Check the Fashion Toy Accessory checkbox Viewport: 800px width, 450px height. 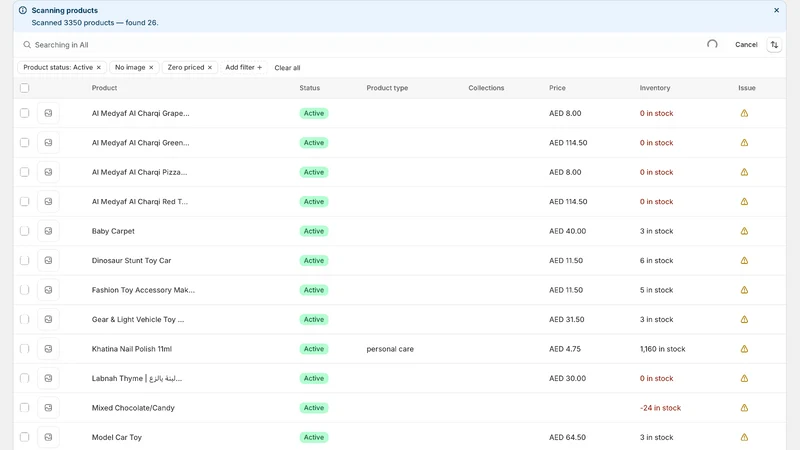click(24, 290)
